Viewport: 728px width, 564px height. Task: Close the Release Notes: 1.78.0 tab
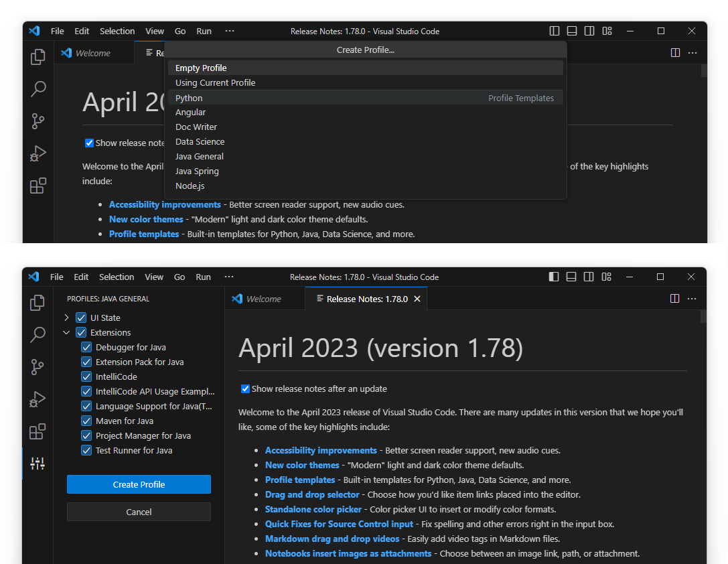click(x=417, y=299)
